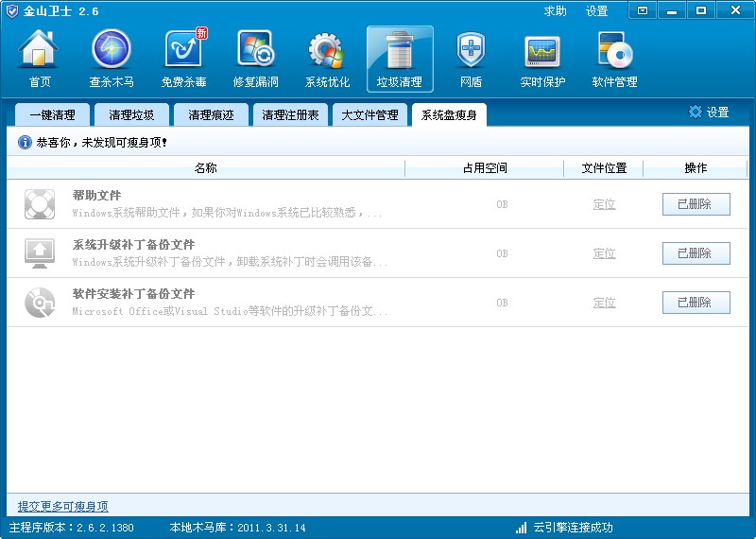Maximize the 金山卫士 window

point(701,10)
